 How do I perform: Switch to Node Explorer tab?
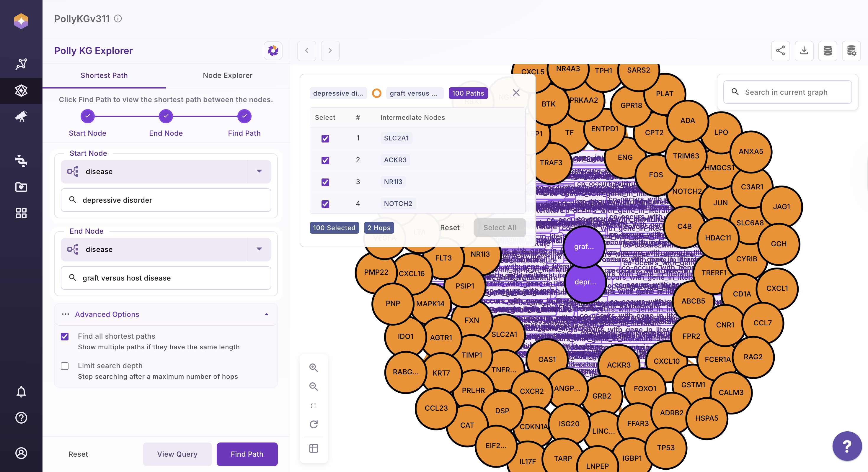(227, 76)
